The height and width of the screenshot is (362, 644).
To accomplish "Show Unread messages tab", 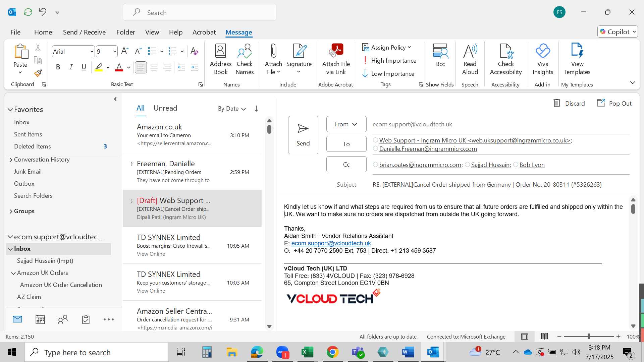I will coord(165,108).
